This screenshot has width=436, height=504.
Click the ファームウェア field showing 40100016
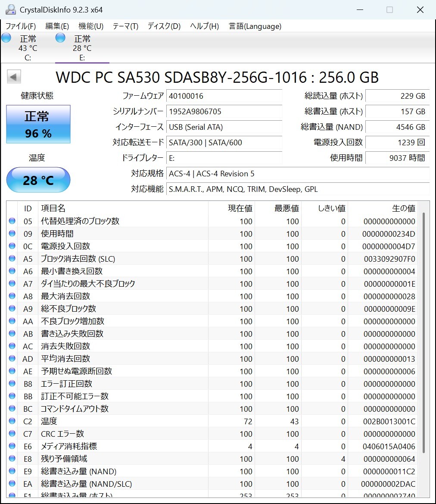tap(224, 96)
